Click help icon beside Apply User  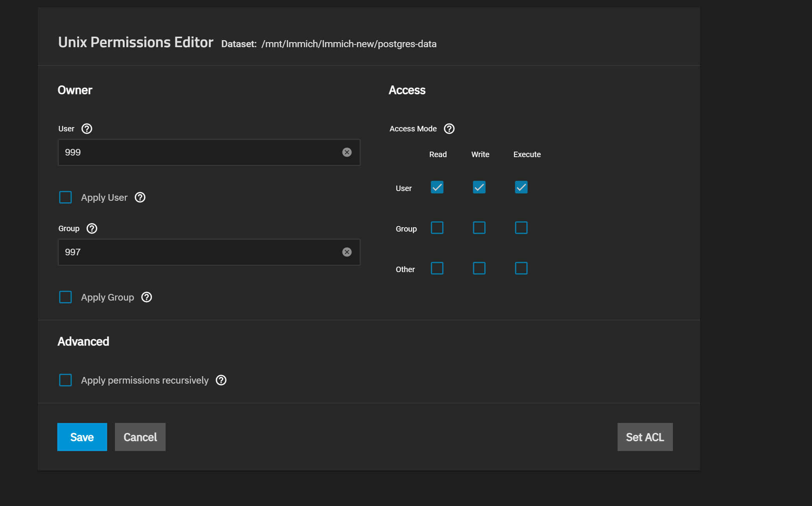pos(140,198)
